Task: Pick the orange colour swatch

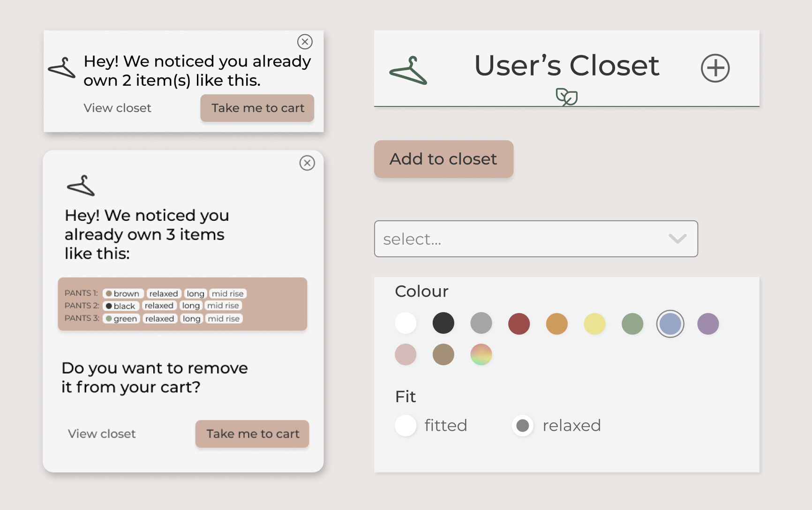Action: pyautogui.click(x=557, y=323)
